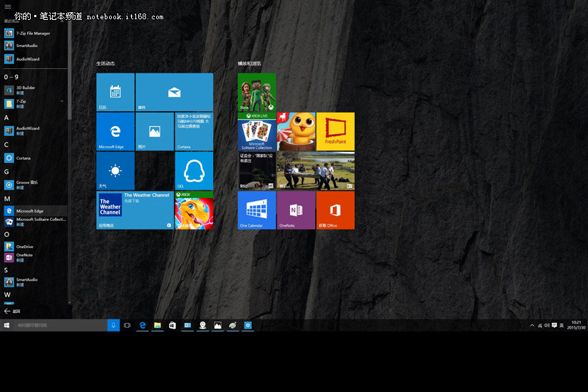588x392 pixels.
Task: Launch the Xbox avatars tile
Action: click(257, 92)
